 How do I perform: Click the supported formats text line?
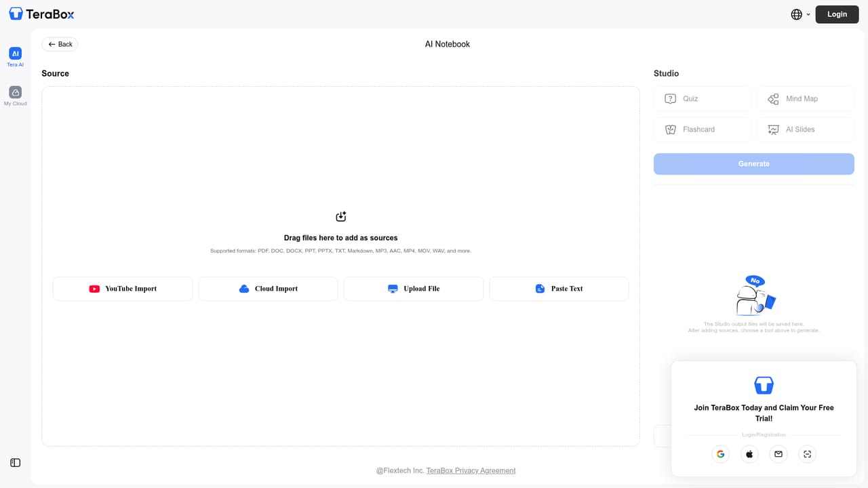click(x=340, y=251)
